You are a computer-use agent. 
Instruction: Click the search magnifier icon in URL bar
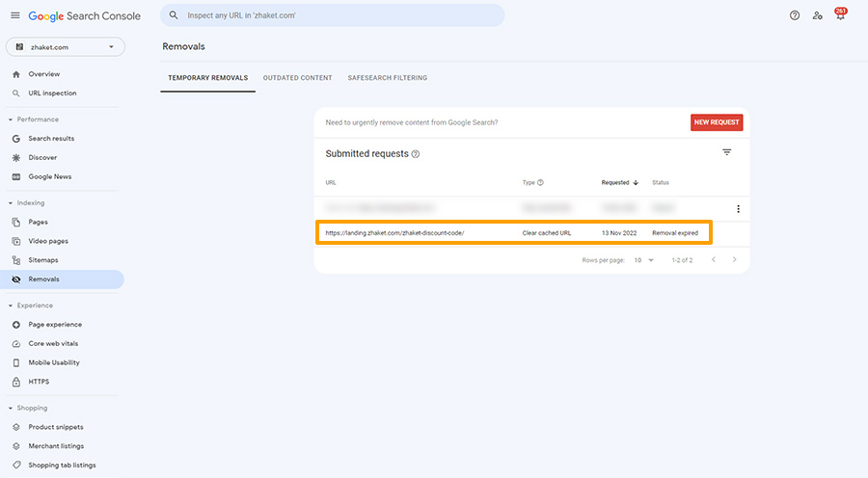174,15
